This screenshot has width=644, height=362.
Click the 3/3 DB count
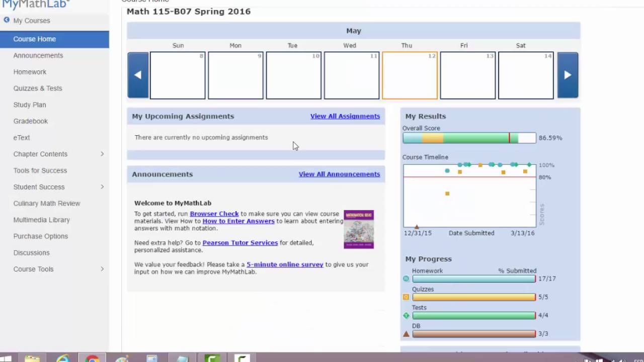click(543, 334)
